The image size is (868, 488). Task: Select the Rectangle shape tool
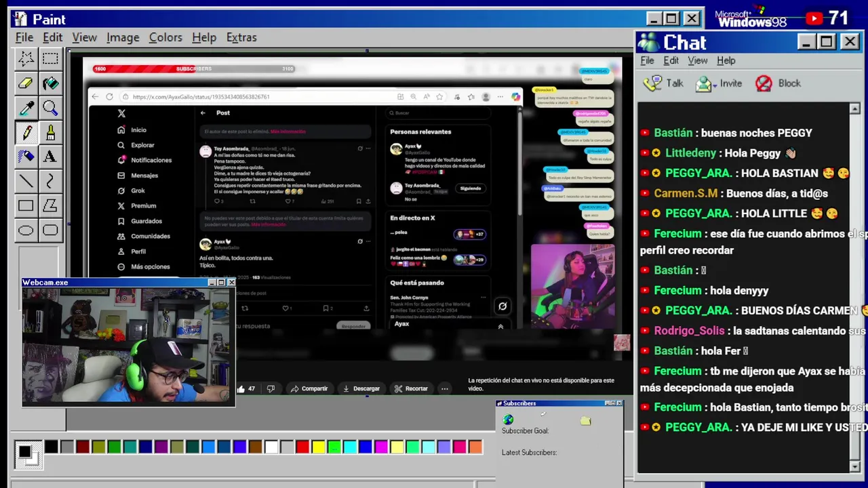pyautogui.click(x=26, y=205)
